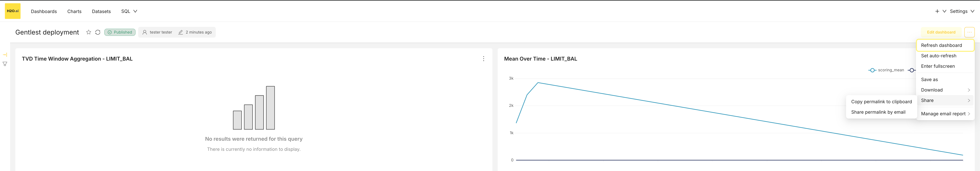Go to Dashboards tab
The height and width of the screenshot is (171, 980).
coord(44,11)
